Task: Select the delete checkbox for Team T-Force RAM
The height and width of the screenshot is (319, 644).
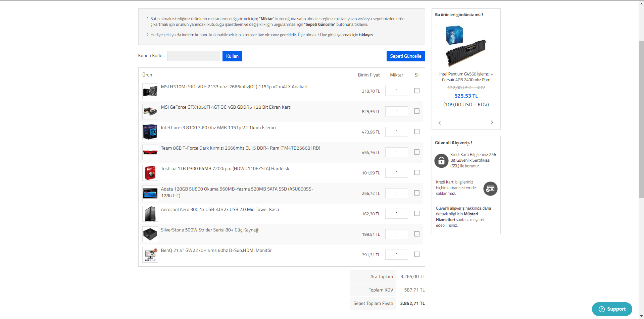Action: pyautogui.click(x=417, y=152)
